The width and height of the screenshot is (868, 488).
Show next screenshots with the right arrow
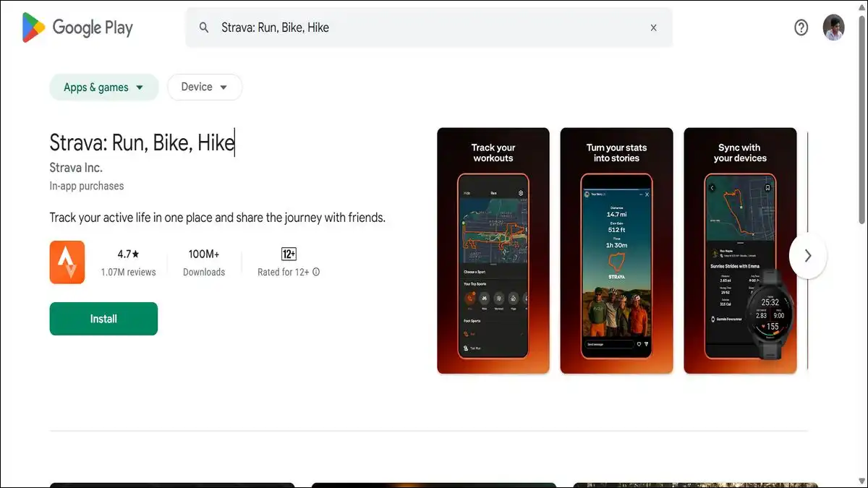(x=808, y=255)
